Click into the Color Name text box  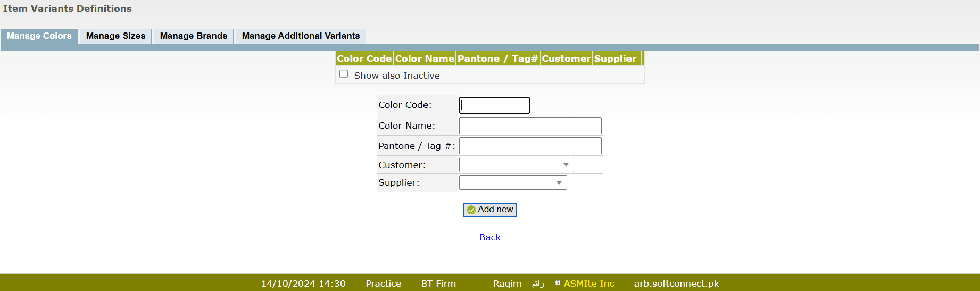[530, 126]
